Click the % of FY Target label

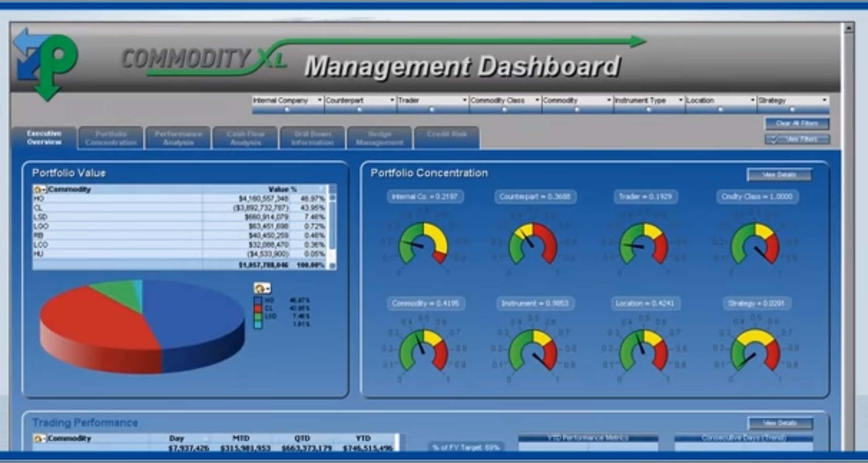click(465, 447)
